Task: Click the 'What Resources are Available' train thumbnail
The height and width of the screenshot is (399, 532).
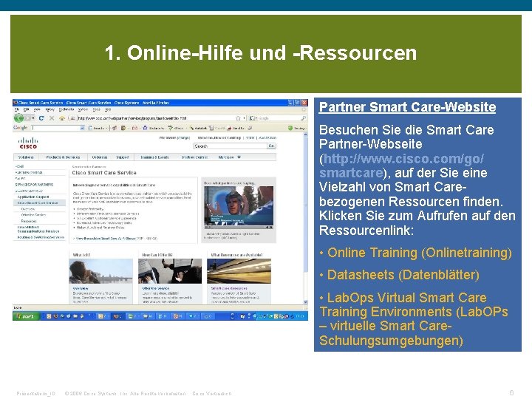Action: point(239,271)
